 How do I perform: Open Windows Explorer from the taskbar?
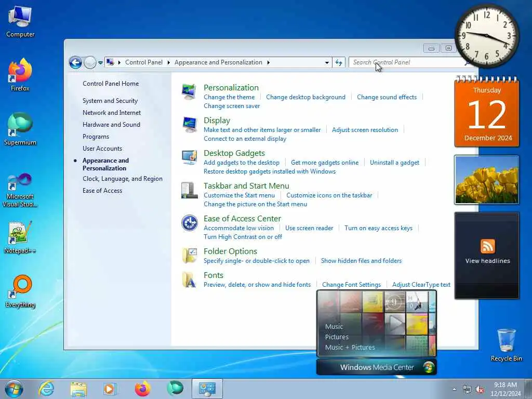click(x=78, y=389)
